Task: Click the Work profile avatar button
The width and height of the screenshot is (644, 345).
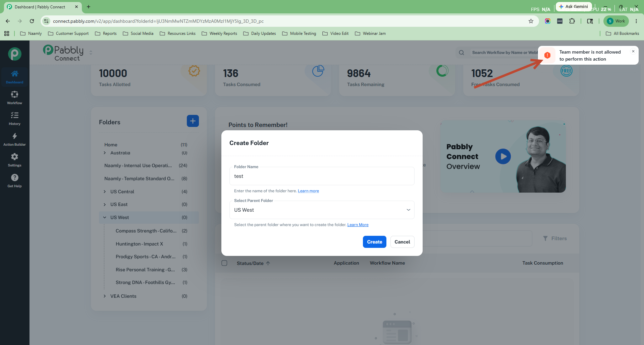Action: coord(616,21)
